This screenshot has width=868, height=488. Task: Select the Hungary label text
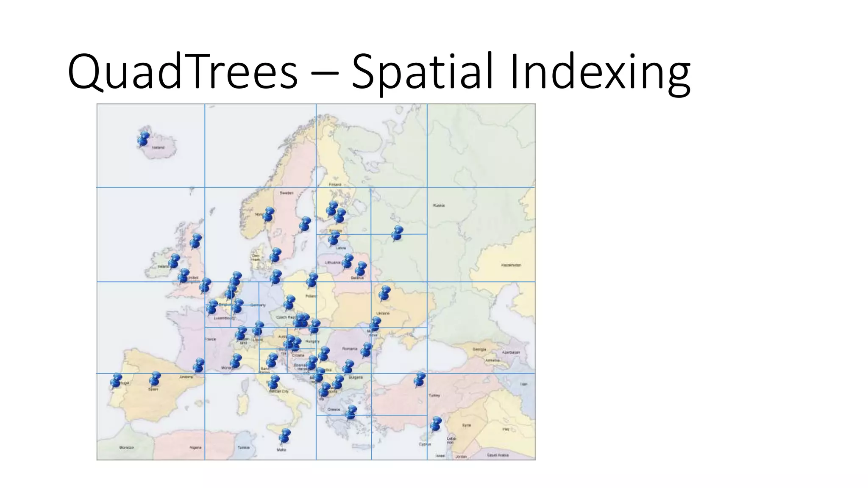(x=312, y=341)
